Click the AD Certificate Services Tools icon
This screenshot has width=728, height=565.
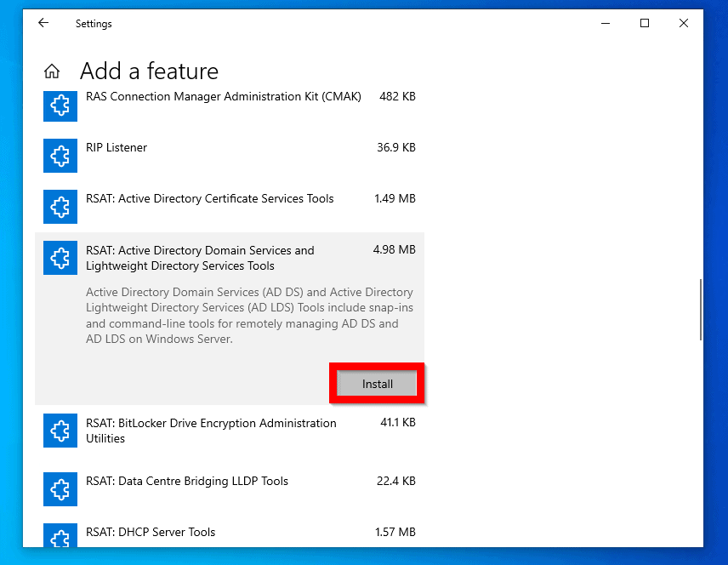coord(60,207)
